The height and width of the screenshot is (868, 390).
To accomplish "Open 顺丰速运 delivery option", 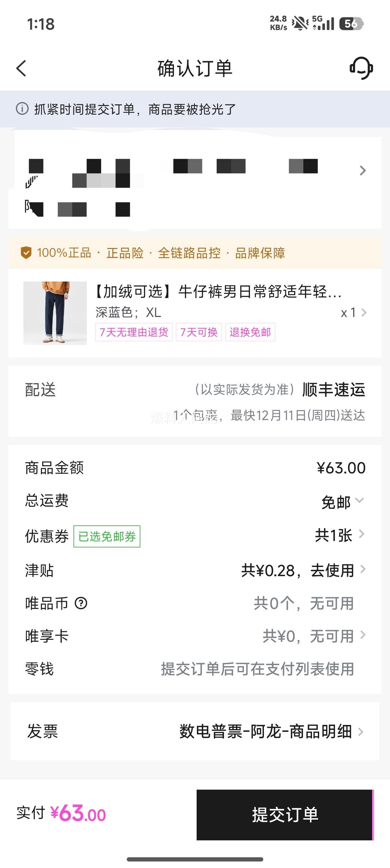I will pyautogui.click(x=333, y=389).
